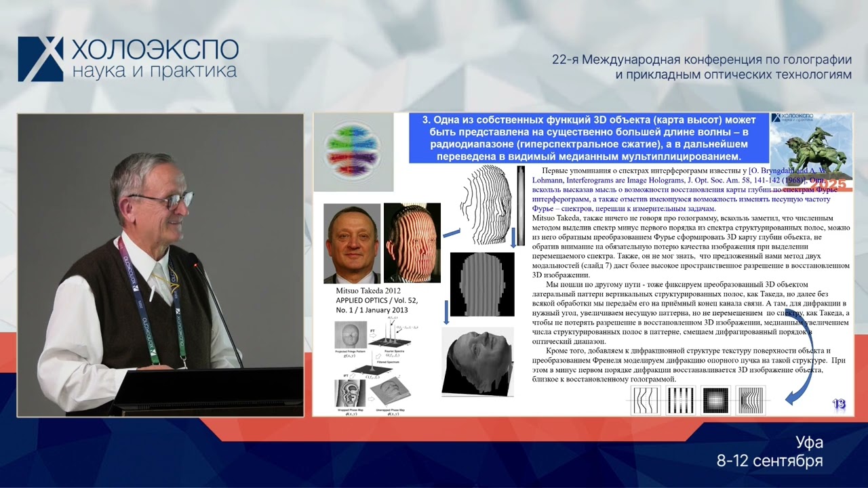
Task: Click the ХОЛОЭКСПО X logo mark
Action: pos(41,59)
